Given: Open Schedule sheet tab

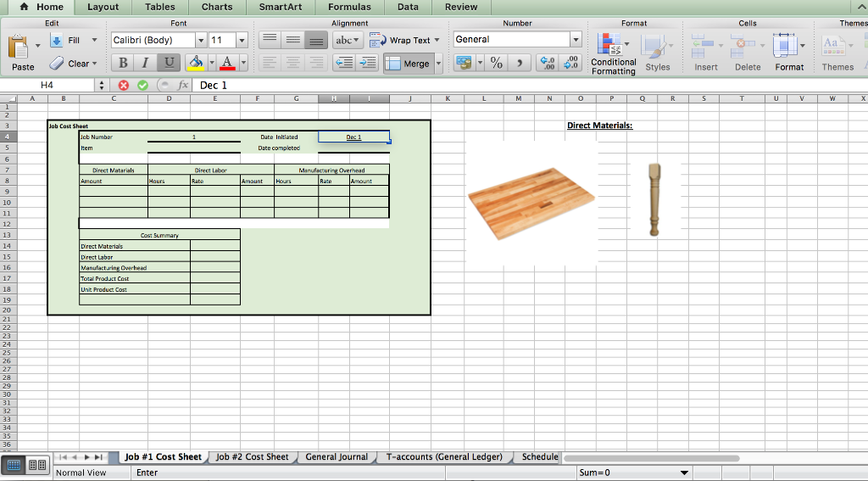Looking at the screenshot, I should coord(540,457).
